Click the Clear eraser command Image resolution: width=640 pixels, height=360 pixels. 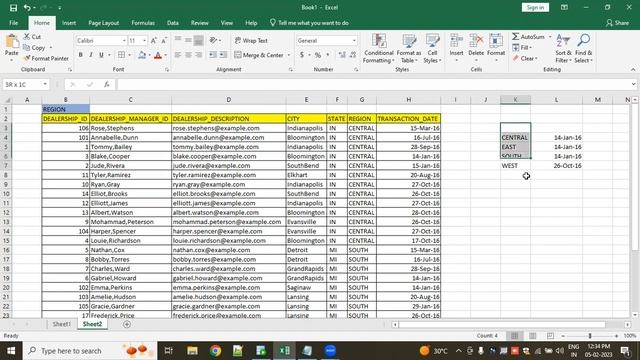point(525,58)
